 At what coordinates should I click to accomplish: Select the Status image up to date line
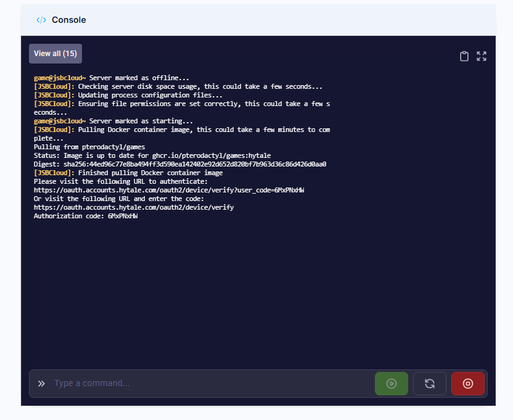click(x=152, y=156)
